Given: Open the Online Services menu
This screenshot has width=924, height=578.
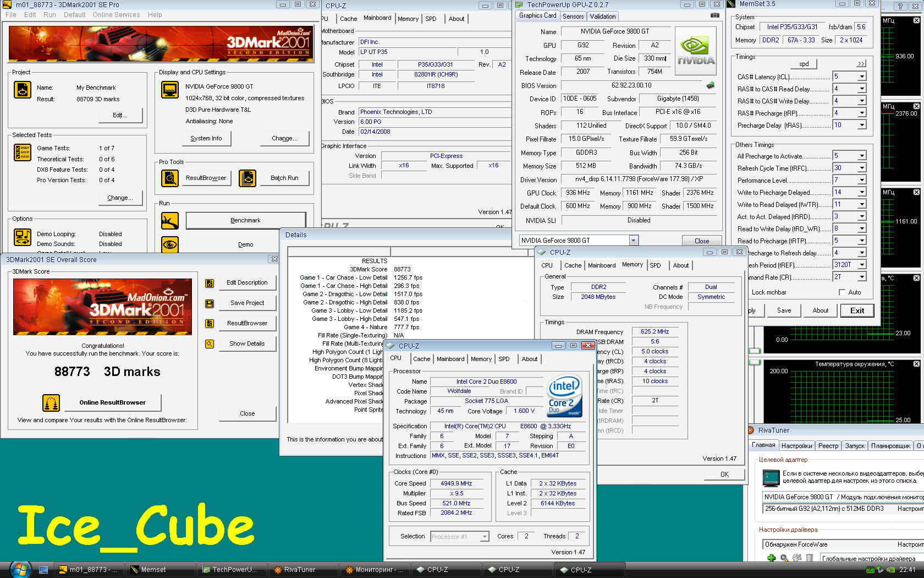Looking at the screenshot, I should click(116, 15).
